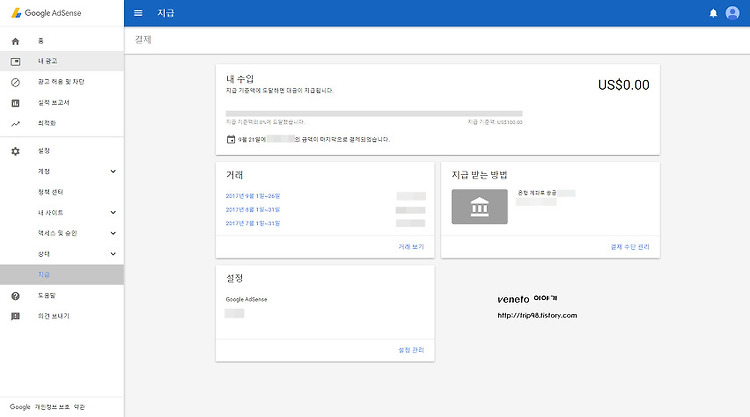Open 액세스 및 승인 submenu item

tap(62, 233)
